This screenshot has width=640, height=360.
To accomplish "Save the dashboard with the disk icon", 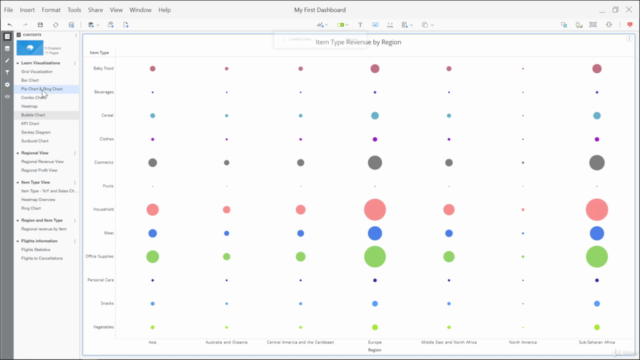I will pyautogui.click(x=40, y=25).
